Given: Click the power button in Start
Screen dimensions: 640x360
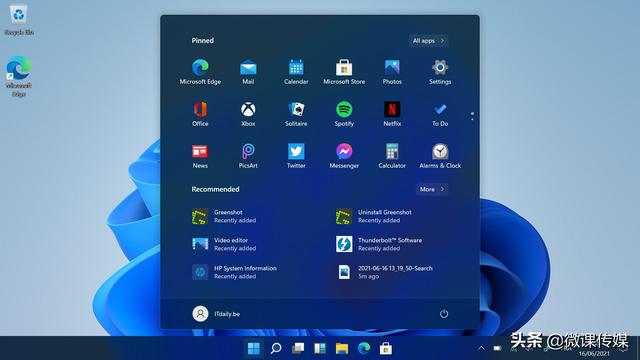Looking at the screenshot, I should pos(444,313).
